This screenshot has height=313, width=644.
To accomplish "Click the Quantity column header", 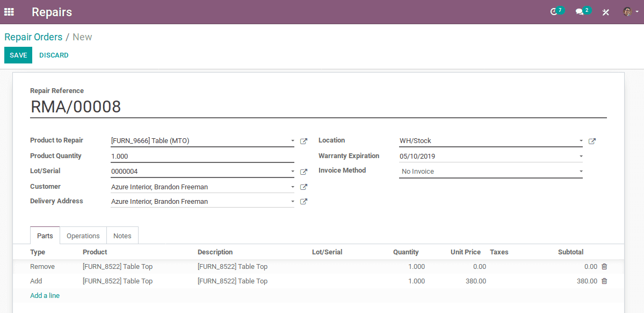I will pos(406,252).
